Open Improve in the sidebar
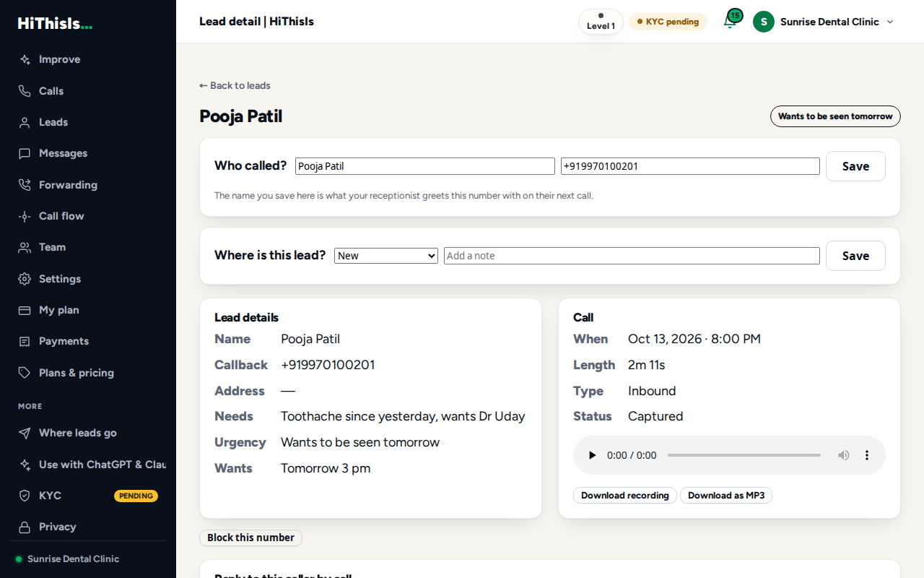 click(88, 60)
